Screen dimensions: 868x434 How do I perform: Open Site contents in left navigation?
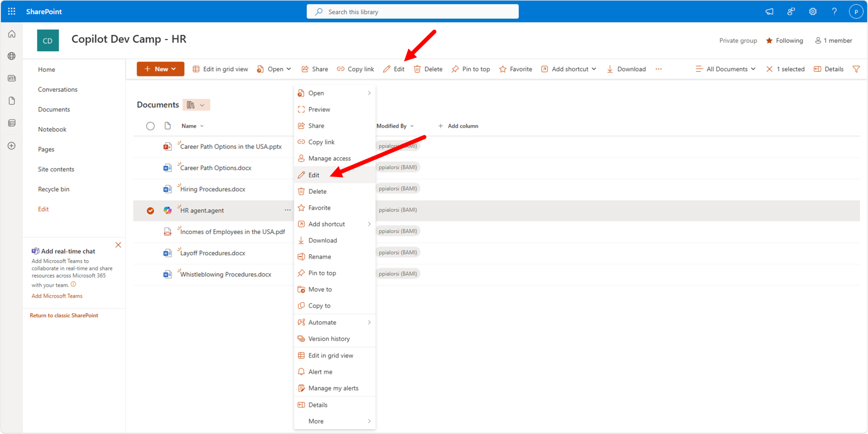tap(56, 169)
